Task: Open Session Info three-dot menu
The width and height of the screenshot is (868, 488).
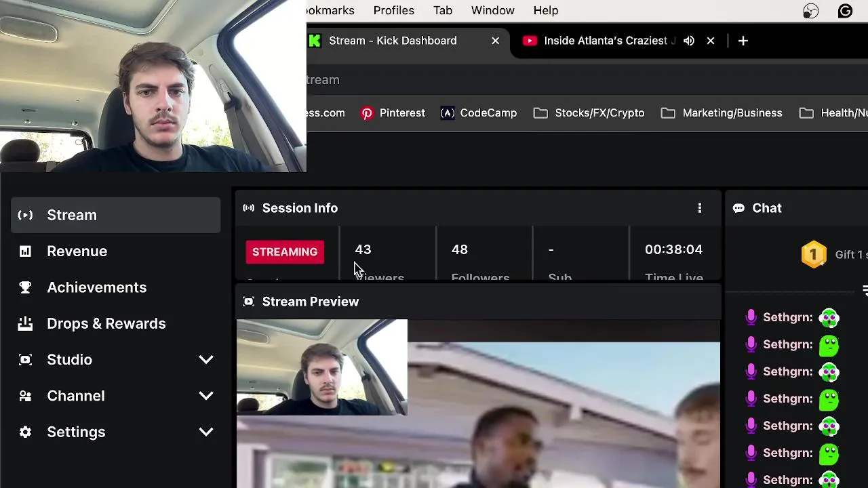Action: (x=700, y=208)
